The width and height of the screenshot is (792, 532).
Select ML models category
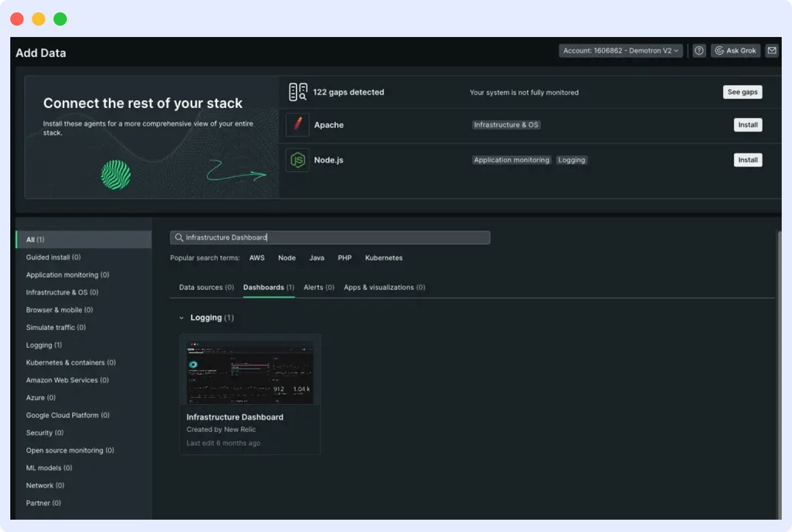click(x=49, y=468)
